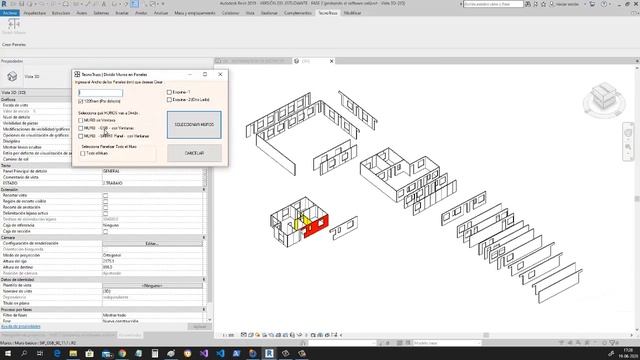Viewport: 640px width, 360px height.
Task: Click the title bar search box
Action: [493, 4]
